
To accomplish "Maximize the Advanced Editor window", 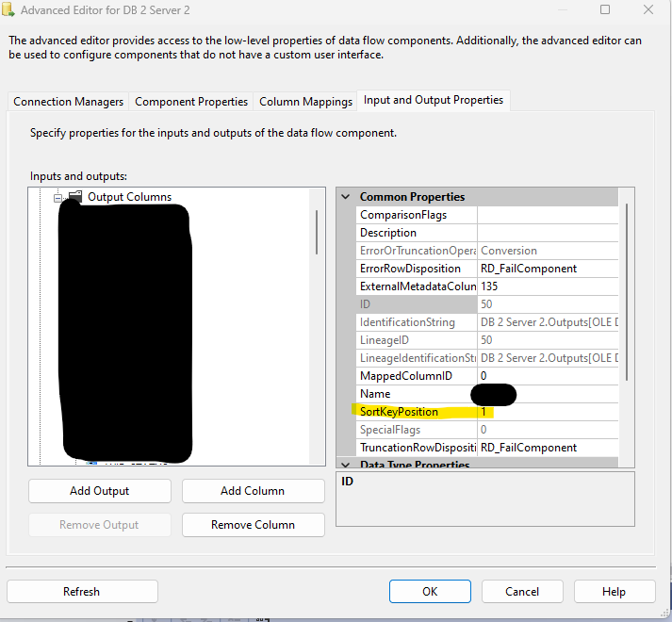I will pos(605,9).
